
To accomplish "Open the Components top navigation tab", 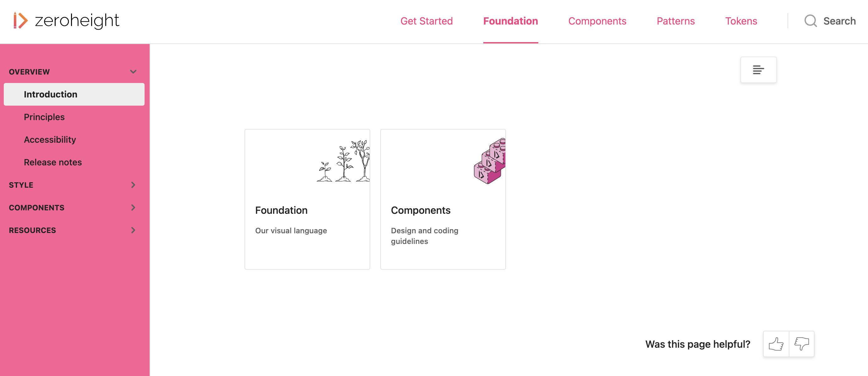I will [x=597, y=21].
